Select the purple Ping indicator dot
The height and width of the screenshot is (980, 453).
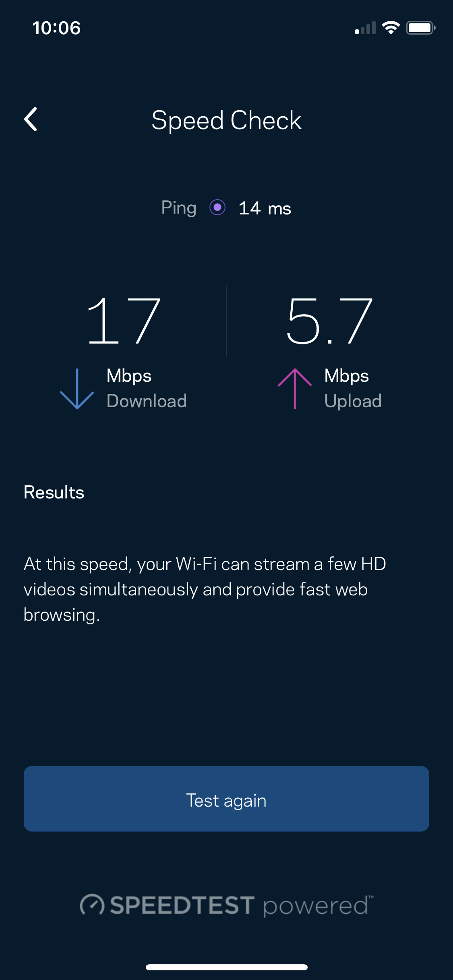tap(217, 208)
